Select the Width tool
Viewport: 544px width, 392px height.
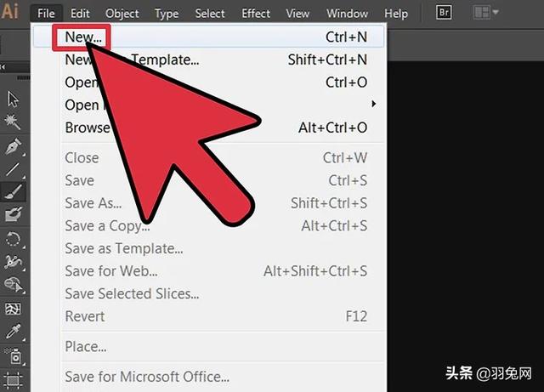[x=14, y=262]
